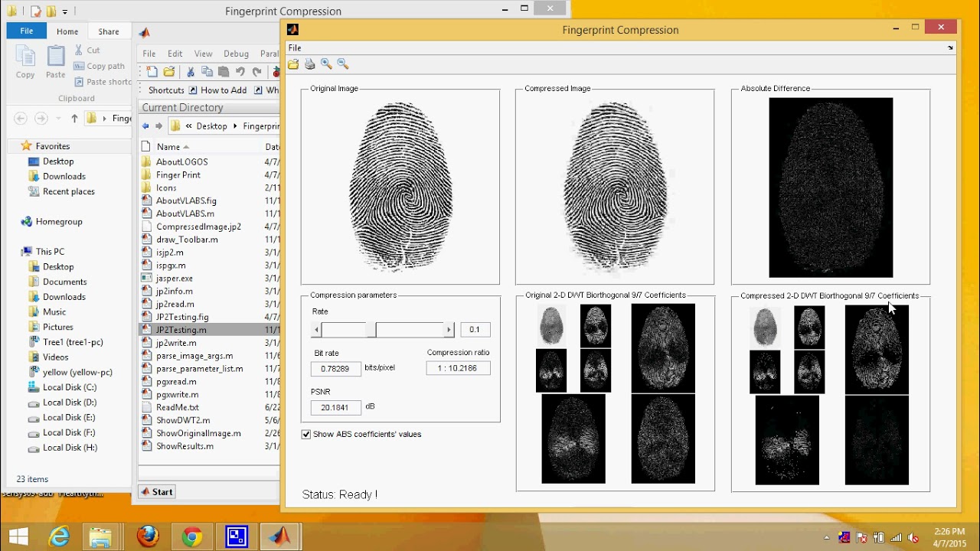Select Homegroup in Explorer navigation pane
980x551 pixels.
[x=58, y=221]
